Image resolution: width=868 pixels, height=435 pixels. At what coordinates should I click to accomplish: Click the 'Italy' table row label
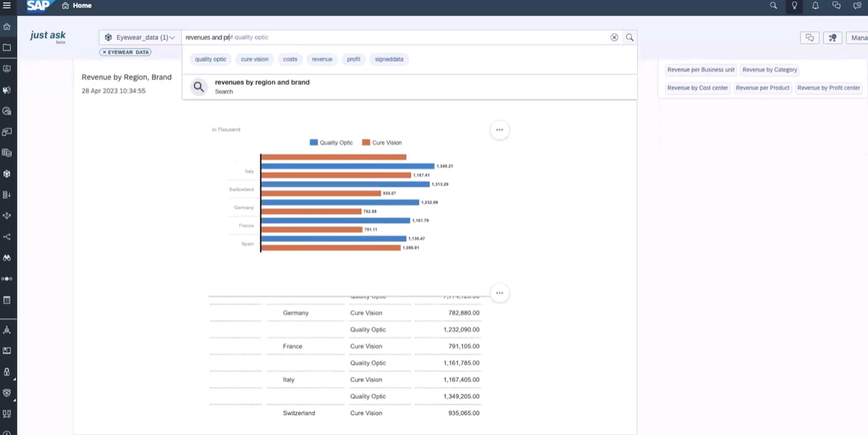(289, 379)
